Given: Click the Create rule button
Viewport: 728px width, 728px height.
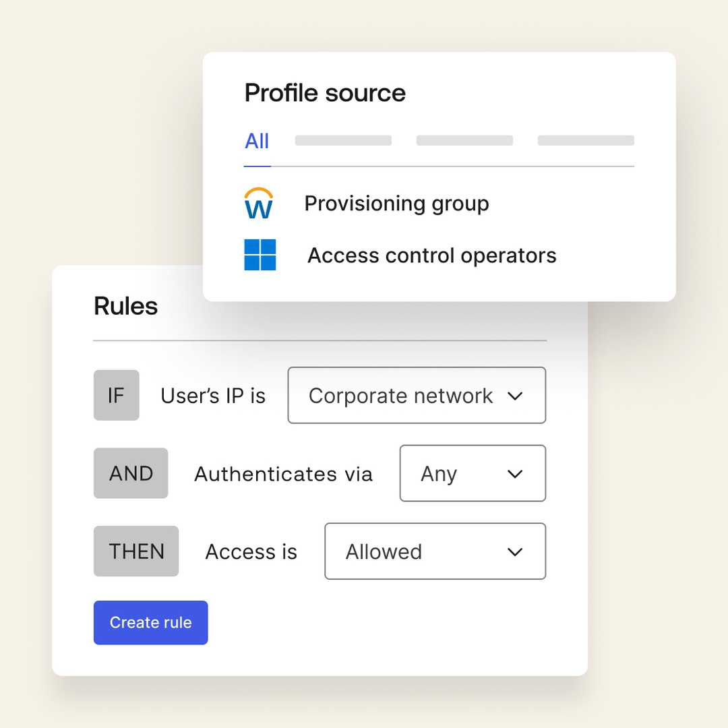Looking at the screenshot, I should click(x=150, y=622).
